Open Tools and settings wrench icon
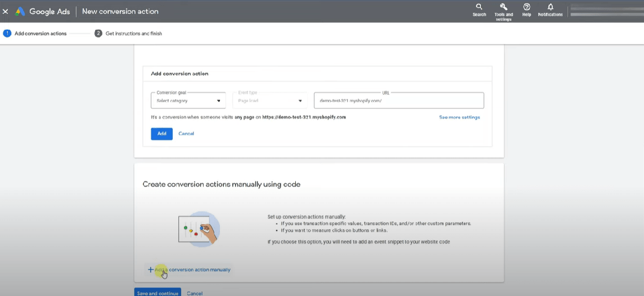The width and height of the screenshot is (644, 296). pos(503,7)
